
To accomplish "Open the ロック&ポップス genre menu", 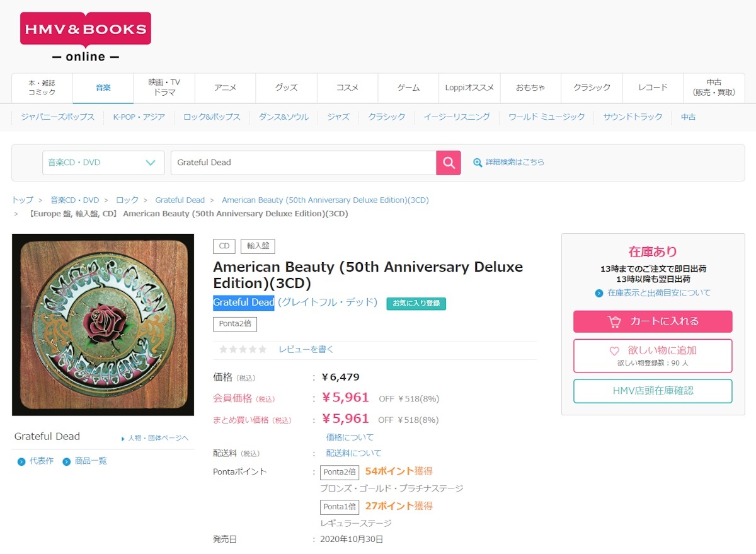I will click(212, 117).
